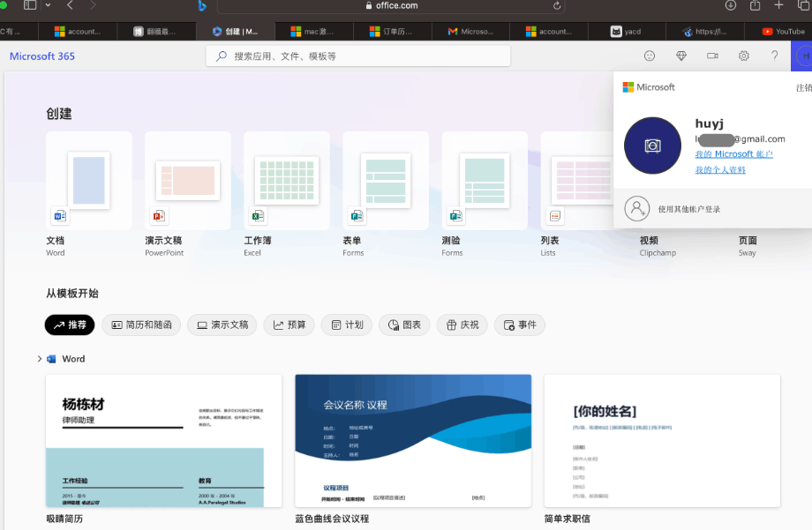Select the 事件 template filter

tap(519, 325)
